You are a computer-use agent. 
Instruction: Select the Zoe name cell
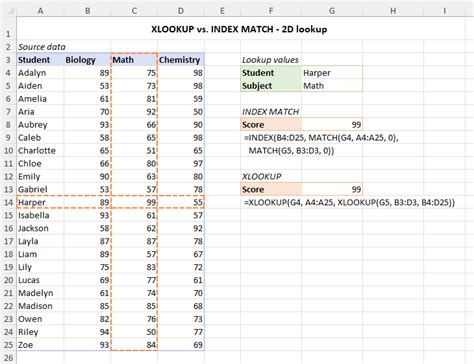tap(40, 345)
